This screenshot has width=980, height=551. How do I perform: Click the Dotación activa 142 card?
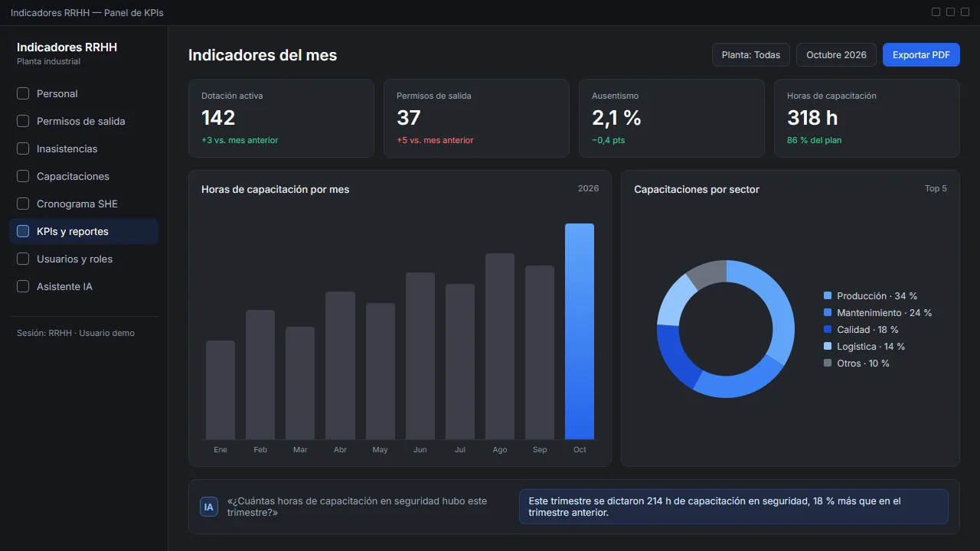click(281, 119)
